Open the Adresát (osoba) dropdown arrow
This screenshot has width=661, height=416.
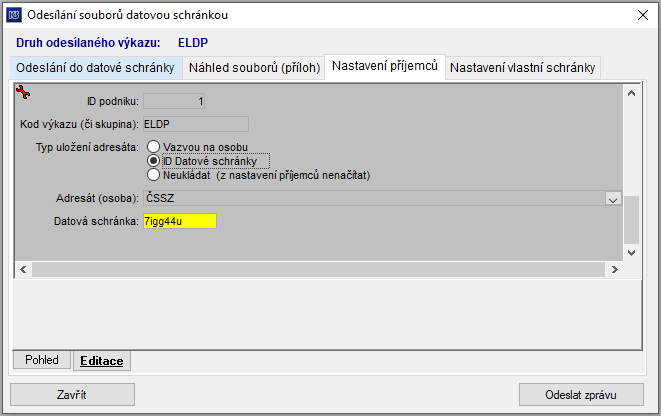[x=613, y=198]
